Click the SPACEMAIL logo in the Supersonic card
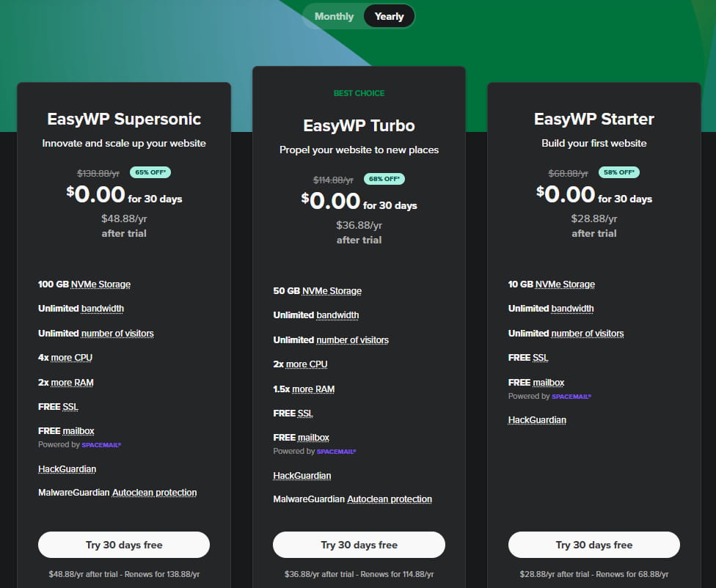The image size is (716, 588). [101, 445]
